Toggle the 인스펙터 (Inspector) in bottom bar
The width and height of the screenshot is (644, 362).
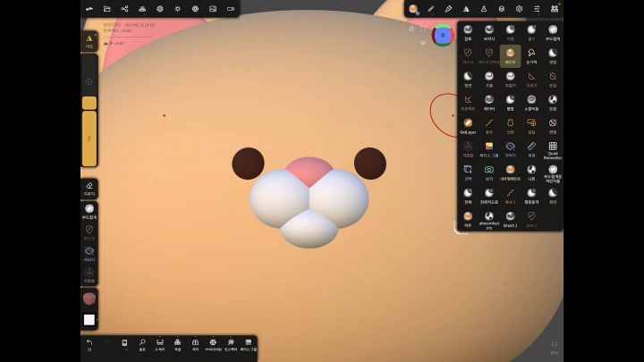[x=231, y=345]
